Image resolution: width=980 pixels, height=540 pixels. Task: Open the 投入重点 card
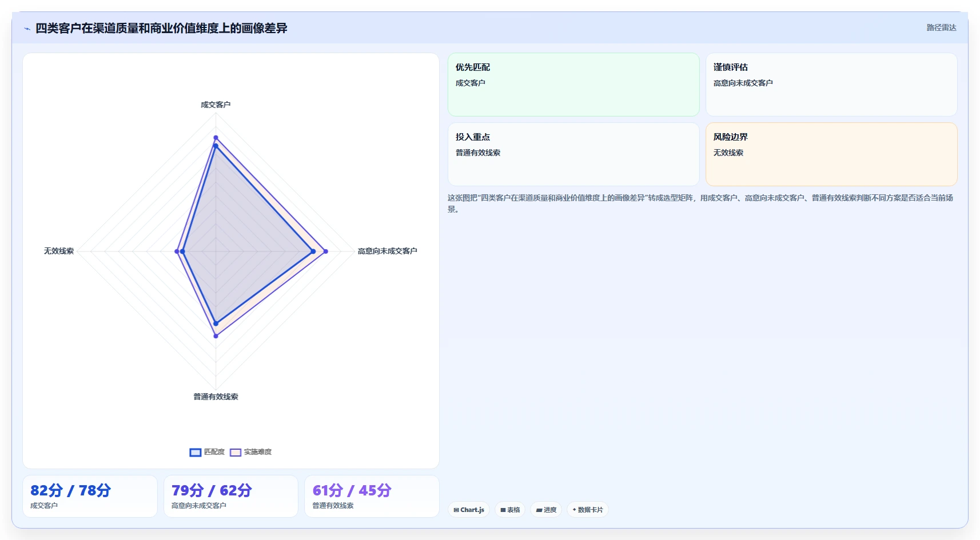(573, 154)
